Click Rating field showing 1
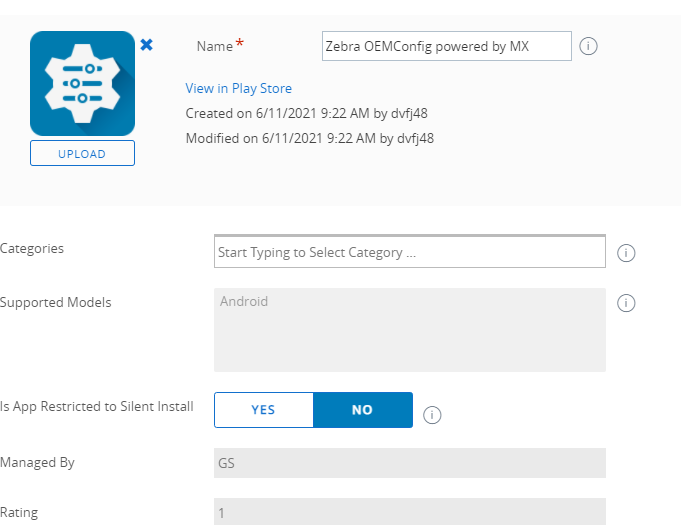Screen dimensions: 681x530 [x=410, y=512]
